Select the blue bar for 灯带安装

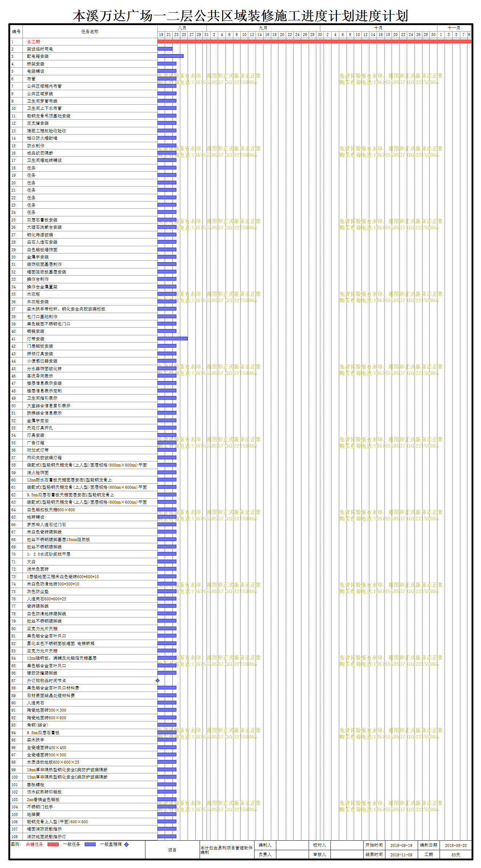(173, 339)
